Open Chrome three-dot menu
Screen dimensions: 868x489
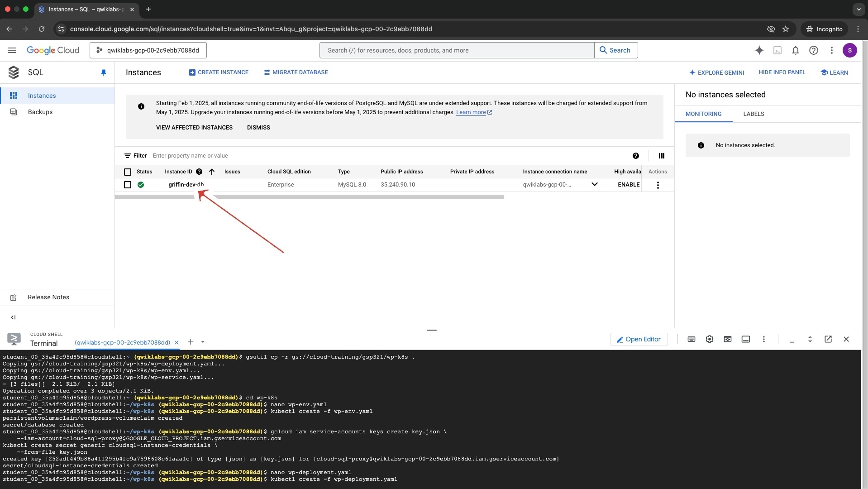[858, 29]
